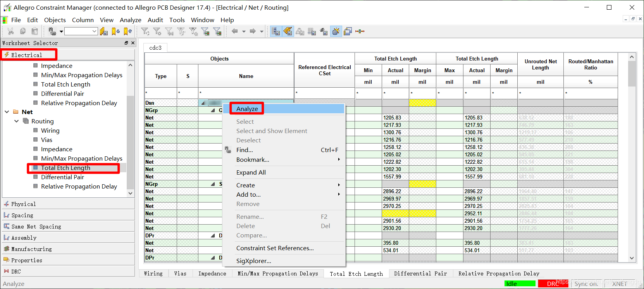
Task: Click the first funnel filter toolbar icon
Action: 145,31
